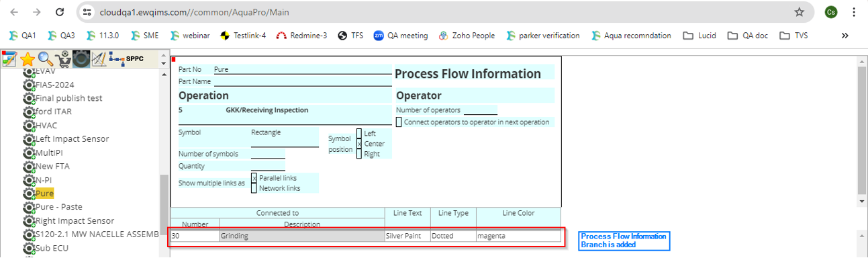
Task: Open the shopping cart icon
Action: pos(63,59)
